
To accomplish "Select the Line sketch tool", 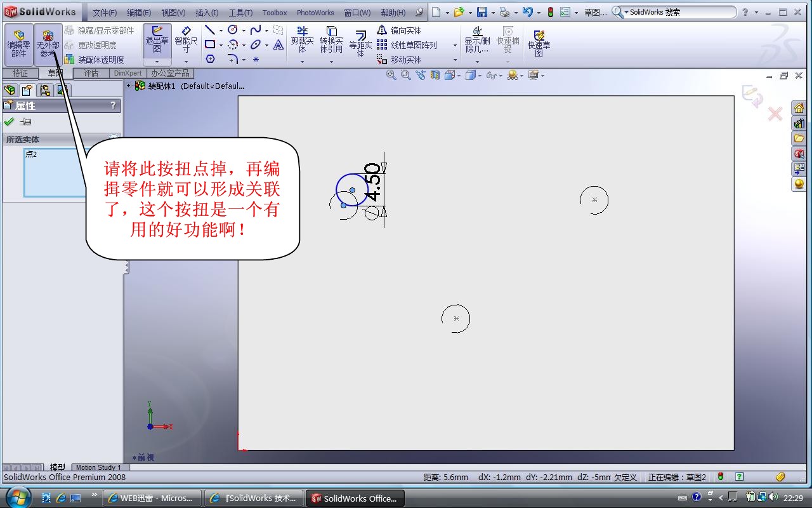I will [x=210, y=30].
